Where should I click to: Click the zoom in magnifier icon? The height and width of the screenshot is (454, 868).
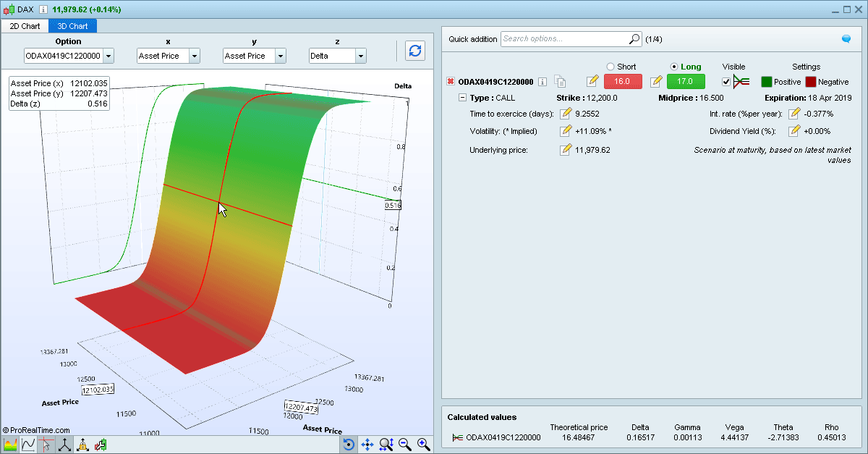click(424, 444)
